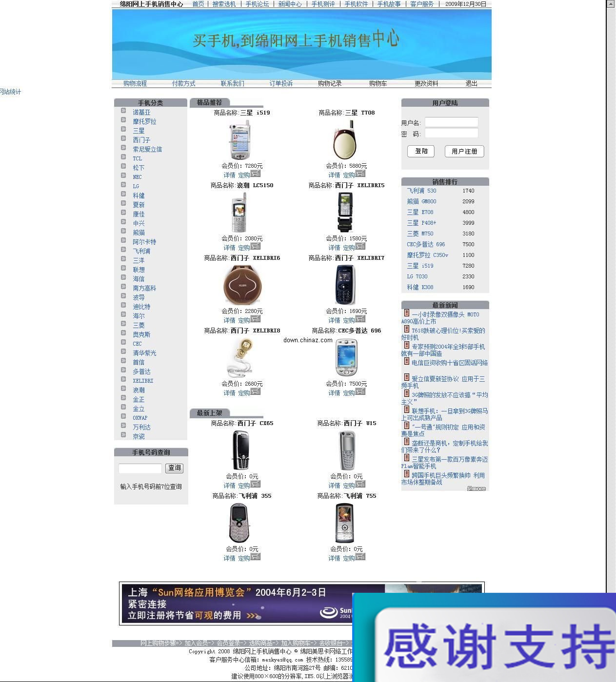This screenshot has width=616, height=682.
Task: Click the scrollbar up arrow
Action: (x=611, y=3)
